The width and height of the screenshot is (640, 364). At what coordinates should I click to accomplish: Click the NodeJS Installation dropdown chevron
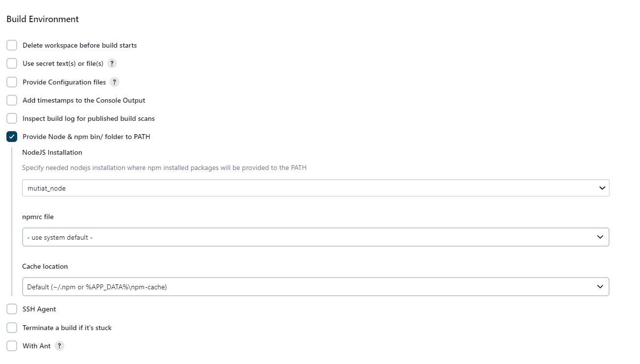(602, 188)
